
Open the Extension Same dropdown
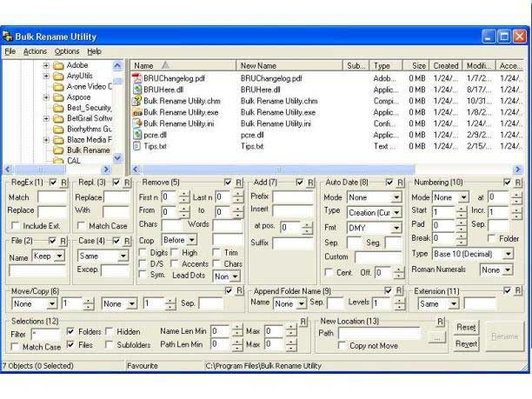[x=454, y=303]
